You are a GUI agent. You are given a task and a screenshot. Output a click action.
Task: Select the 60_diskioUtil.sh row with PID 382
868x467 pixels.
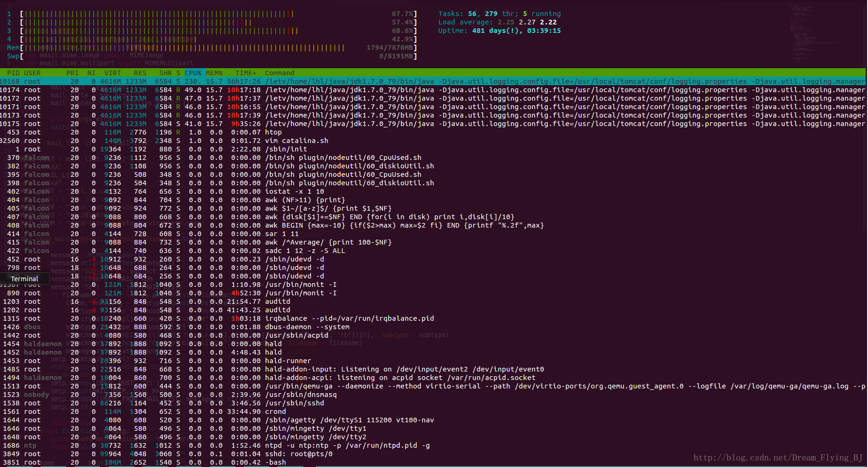click(433, 166)
